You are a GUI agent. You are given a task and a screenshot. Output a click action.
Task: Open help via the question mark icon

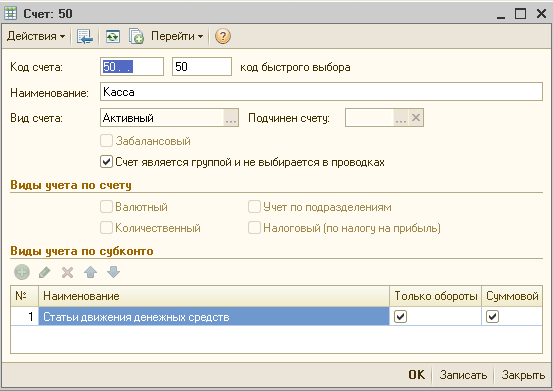click(x=223, y=36)
